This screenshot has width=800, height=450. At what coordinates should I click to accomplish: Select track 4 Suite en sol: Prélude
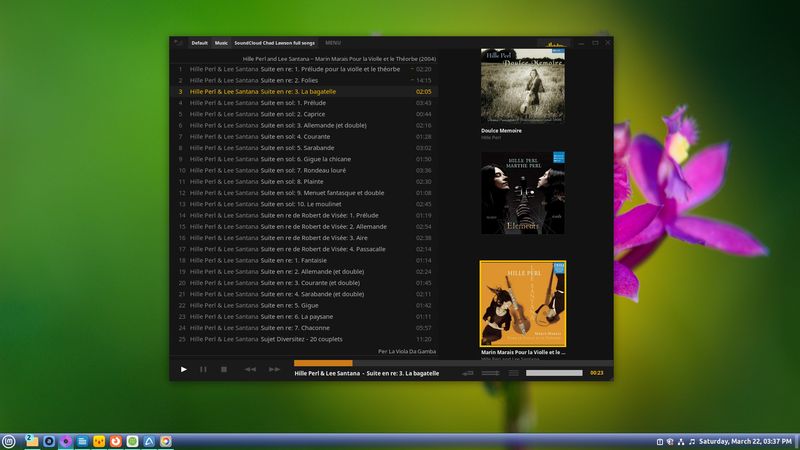305,103
